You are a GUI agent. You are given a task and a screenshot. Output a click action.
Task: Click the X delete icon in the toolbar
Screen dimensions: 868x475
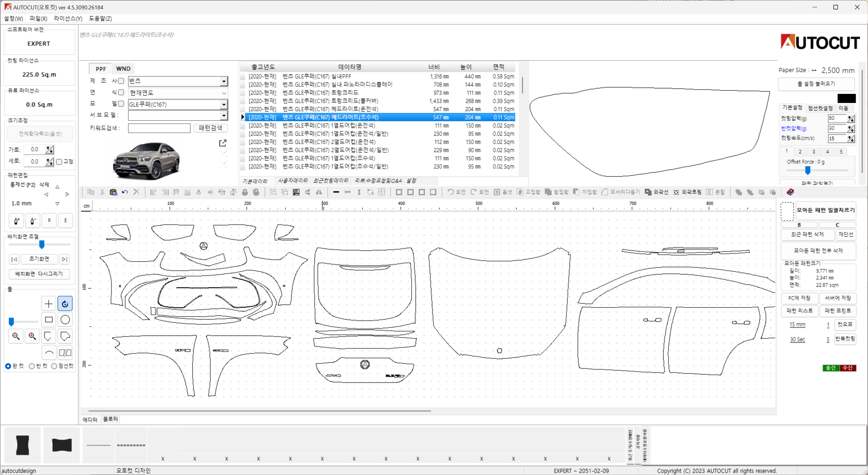[136, 192]
